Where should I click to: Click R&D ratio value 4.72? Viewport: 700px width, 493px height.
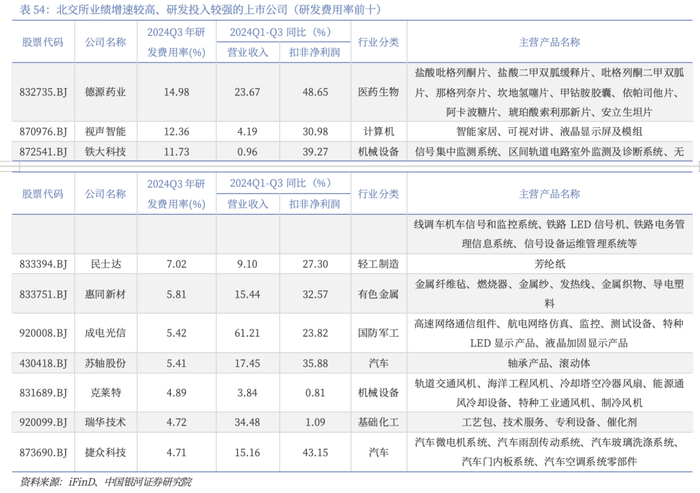[176, 422]
